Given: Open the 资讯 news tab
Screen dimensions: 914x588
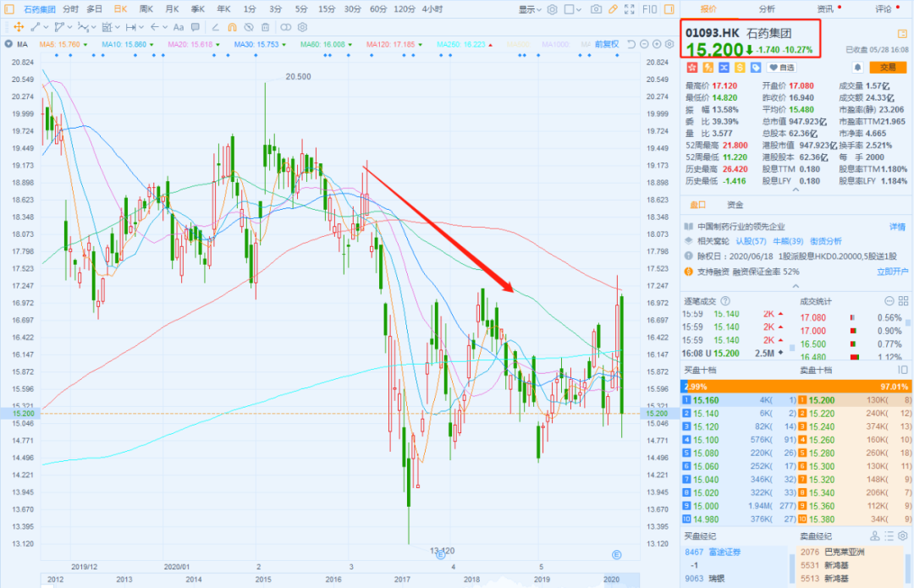Looking at the screenshot, I should click(x=825, y=8).
